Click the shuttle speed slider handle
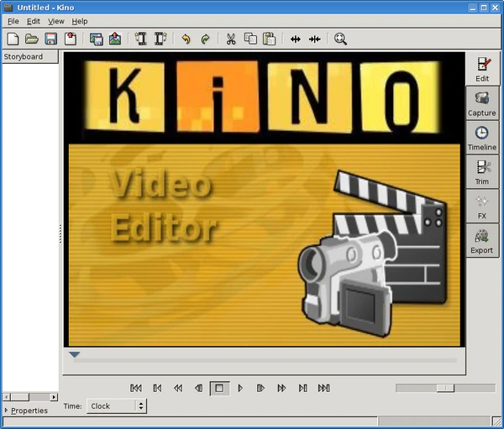 coord(446,388)
